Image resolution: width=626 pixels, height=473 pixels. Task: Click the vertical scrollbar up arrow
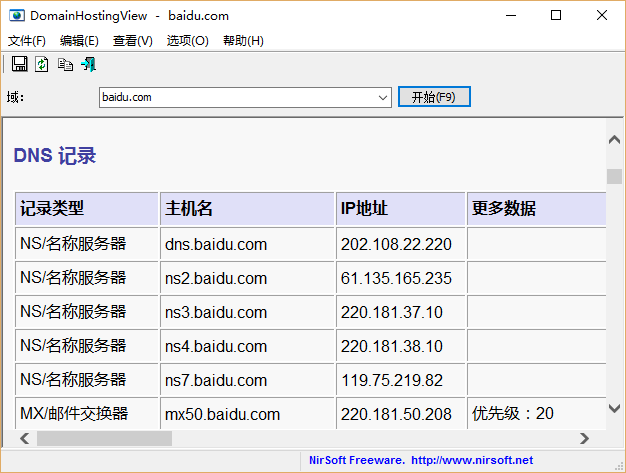click(614, 139)
